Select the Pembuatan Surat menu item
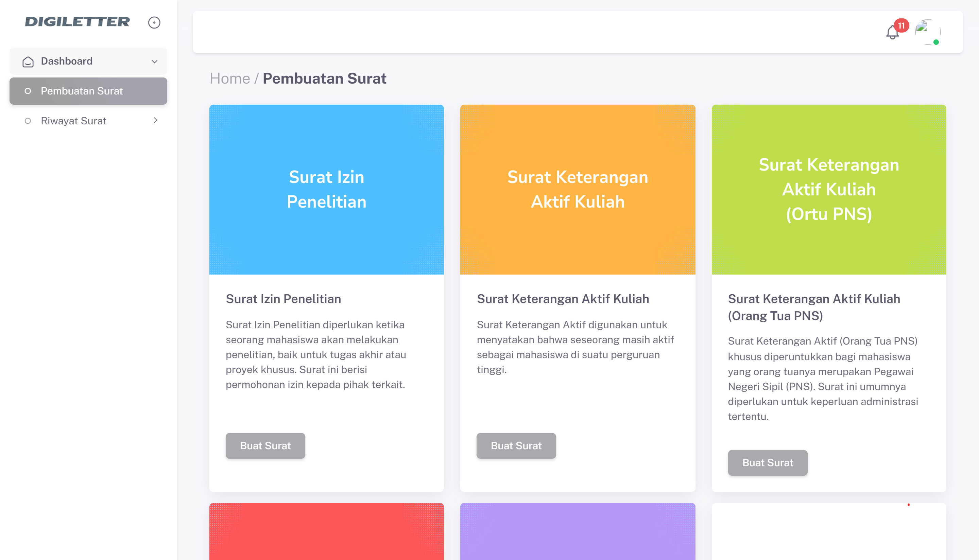Image resolution: width=979 pixels, height=560 pixels. click(x=82, y=91)
